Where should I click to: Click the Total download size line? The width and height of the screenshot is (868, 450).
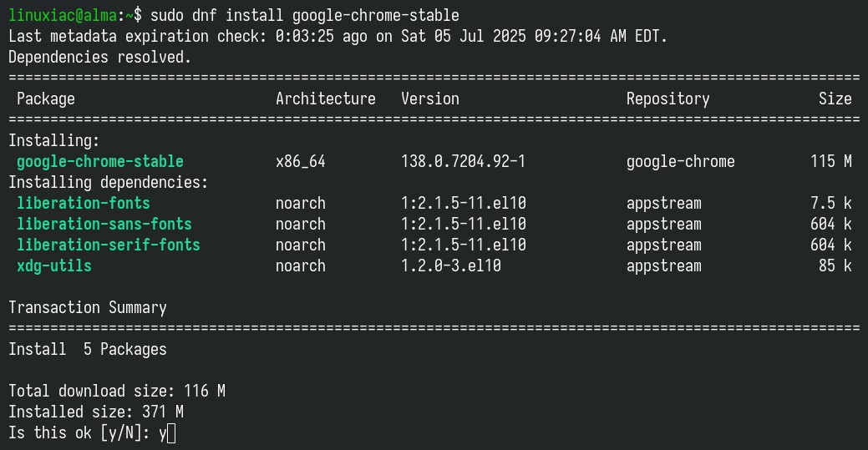click(117, 392)
